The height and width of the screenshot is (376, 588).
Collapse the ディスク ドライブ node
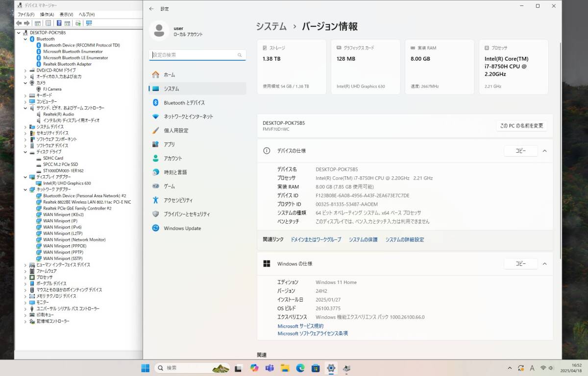tap(25, 152)
